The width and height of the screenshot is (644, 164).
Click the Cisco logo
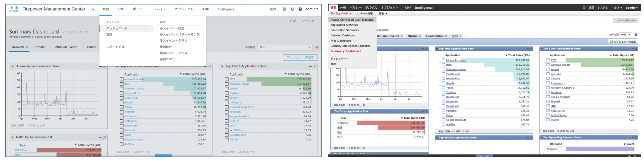pyautogui.click(x=14, y=9)
